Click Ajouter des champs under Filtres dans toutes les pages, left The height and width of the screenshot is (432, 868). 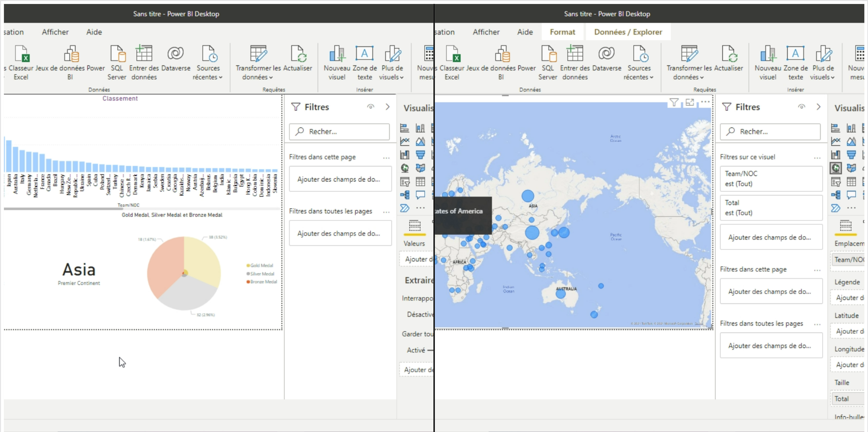tap(340, 233)
